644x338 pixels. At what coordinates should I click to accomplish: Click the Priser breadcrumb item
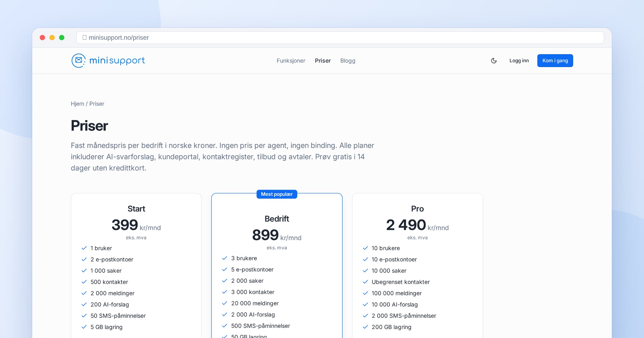click(97, 104)
